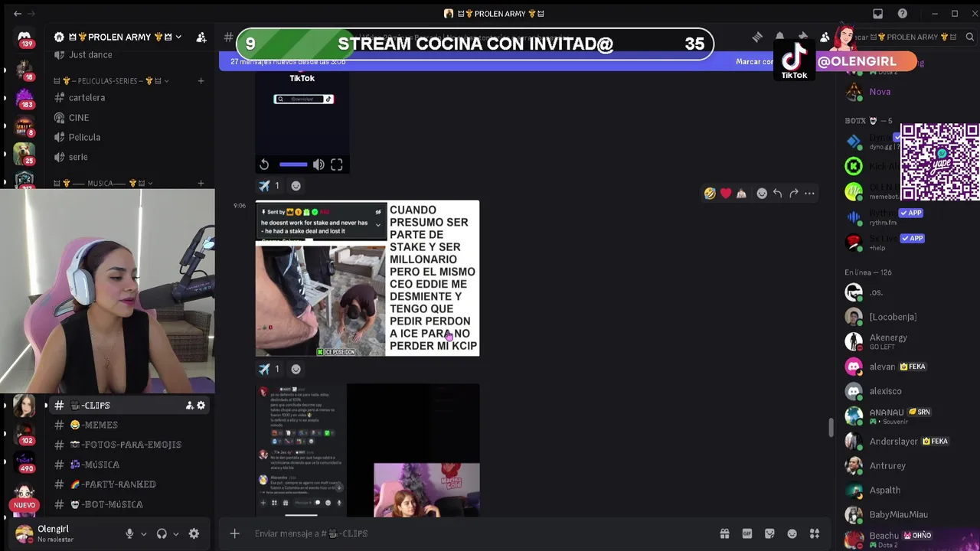The height and width of the screenshot is (551, 980).
Task: Open the capybara server with badge 25
Action: point(24,154)
